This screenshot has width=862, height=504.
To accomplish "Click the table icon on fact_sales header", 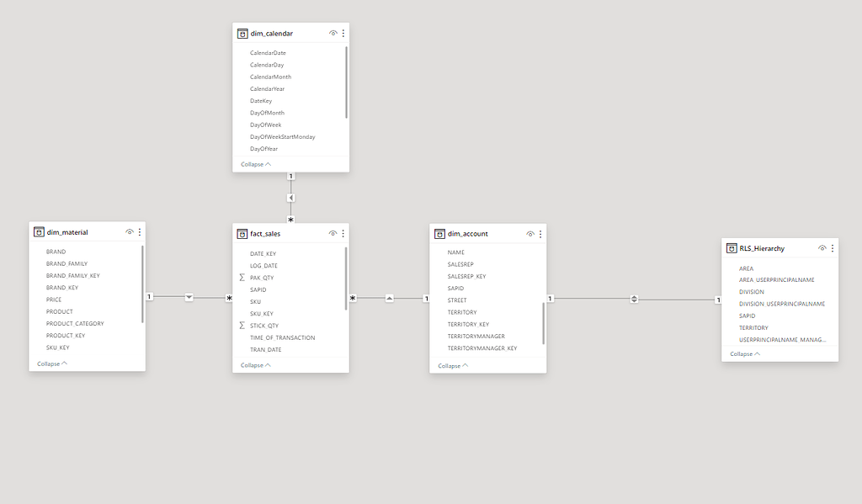I will pos(241,233).
